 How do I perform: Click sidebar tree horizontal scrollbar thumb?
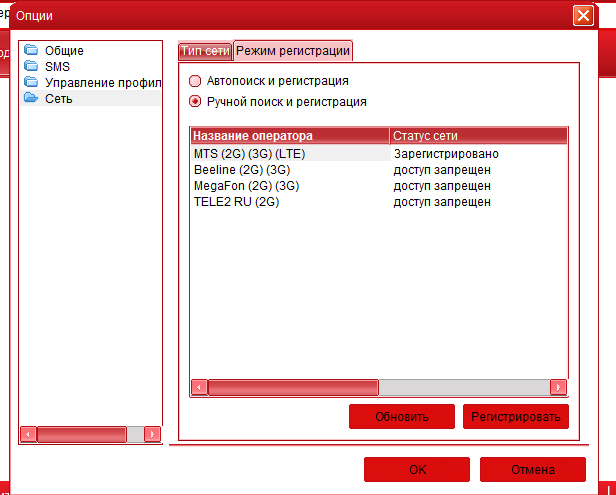coord(82,434)
